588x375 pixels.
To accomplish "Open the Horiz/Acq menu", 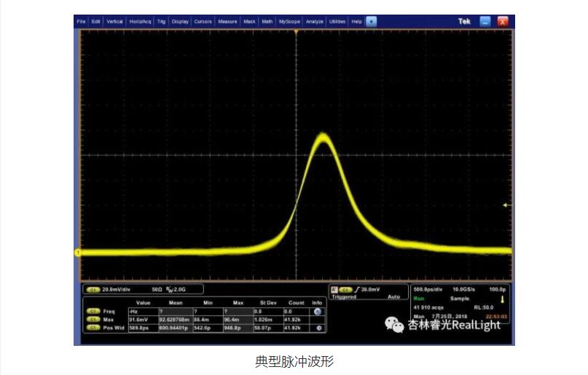I will tap(140, 22).
